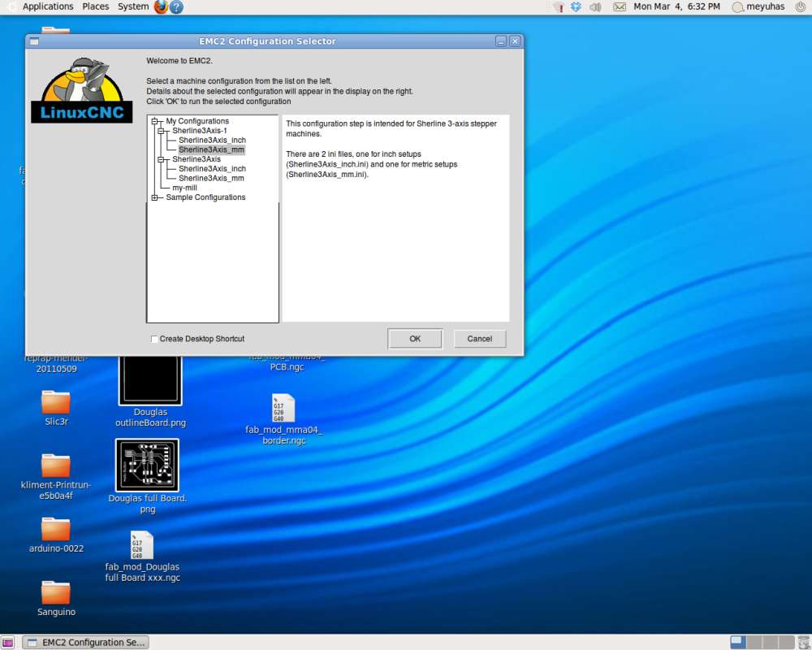Select Sherline3Axis_inch under Sherline3Axis
Screen dimensions: 812x650
212,168
